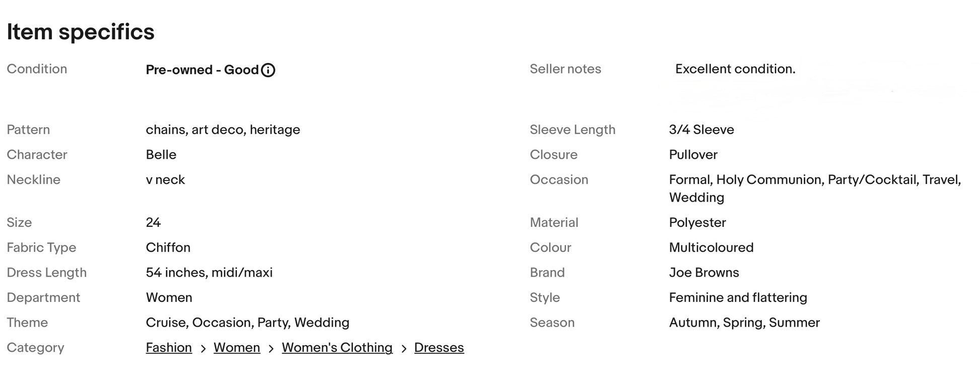Click the 3/4 Sleeve value

[701, 130]
